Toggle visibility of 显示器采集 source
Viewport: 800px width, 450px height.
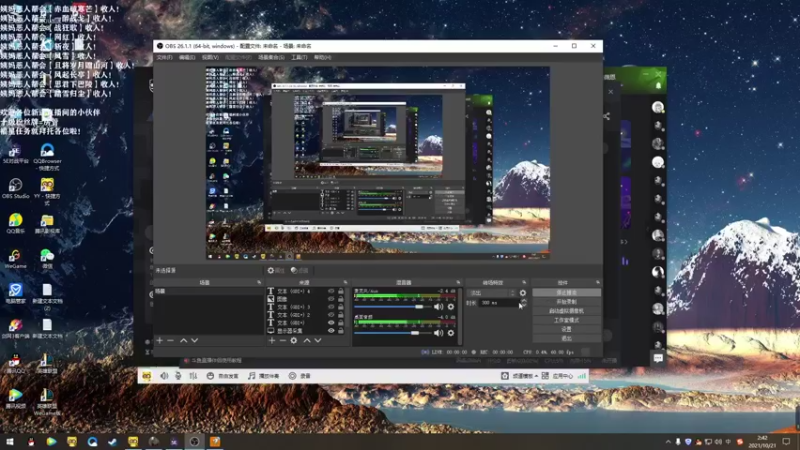(331, 331)
